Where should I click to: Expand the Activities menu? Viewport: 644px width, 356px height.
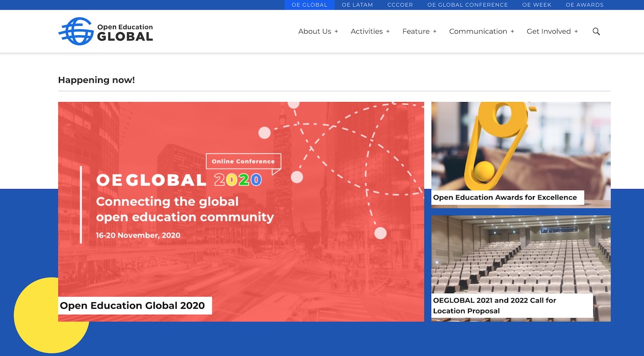[370, 31]
